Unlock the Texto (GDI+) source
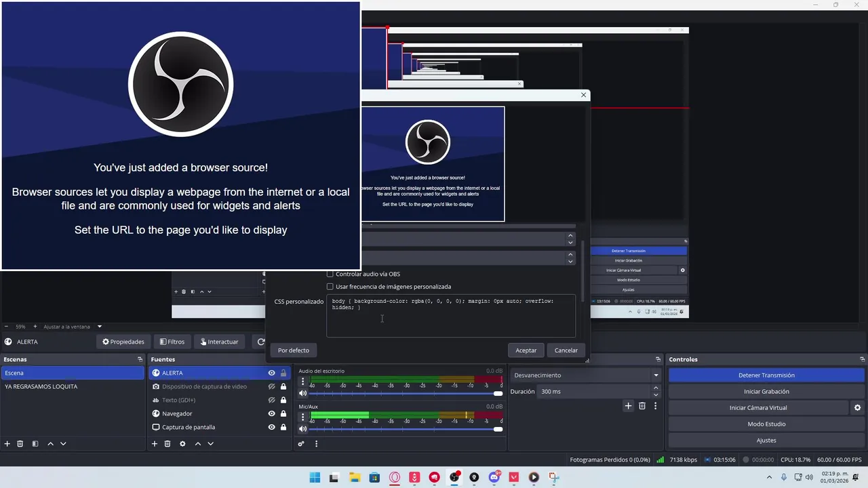The image size is (868, 488). tap(283, 400)
